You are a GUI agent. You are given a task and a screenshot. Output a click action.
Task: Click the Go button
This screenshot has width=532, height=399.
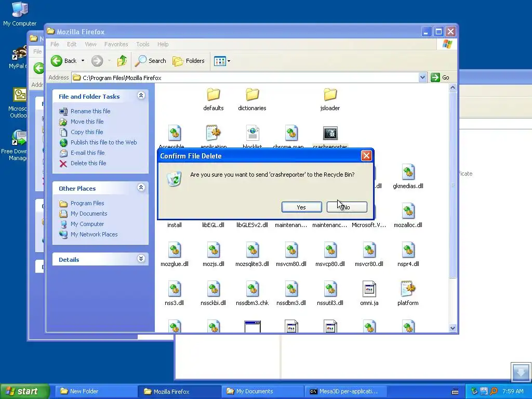pyautogui.click(x=440, y=77)
